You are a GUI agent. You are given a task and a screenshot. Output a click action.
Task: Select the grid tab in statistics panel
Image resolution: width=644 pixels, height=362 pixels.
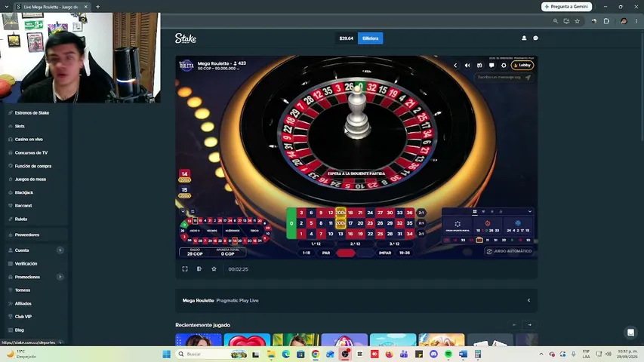tap(475, 211)
